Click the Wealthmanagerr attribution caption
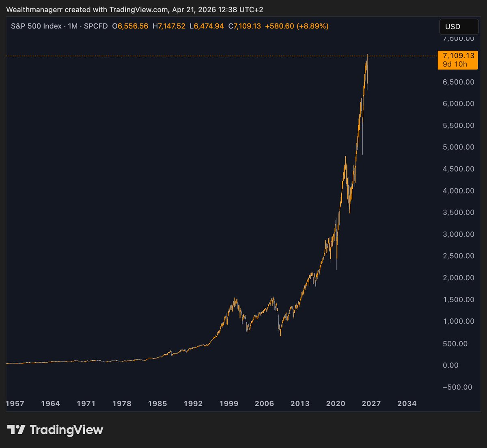Screen dimensions: 487x448 [135, 9]
